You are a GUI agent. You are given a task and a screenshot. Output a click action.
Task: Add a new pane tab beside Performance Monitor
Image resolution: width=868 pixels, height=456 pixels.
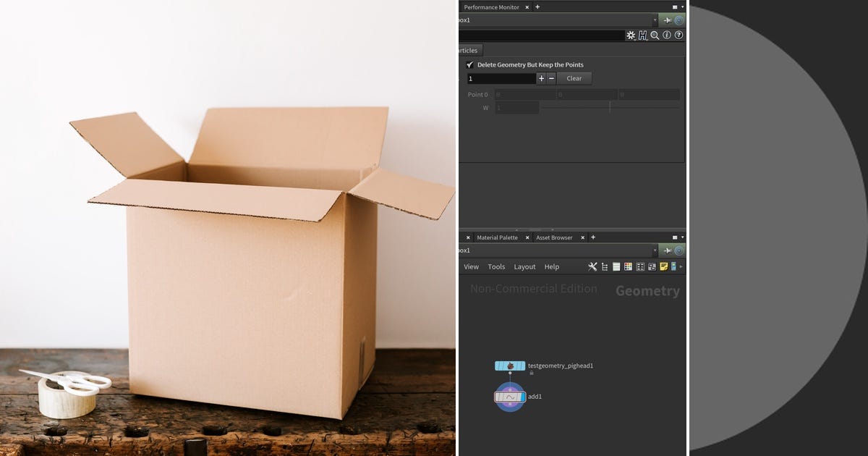[x=538, y=7]
